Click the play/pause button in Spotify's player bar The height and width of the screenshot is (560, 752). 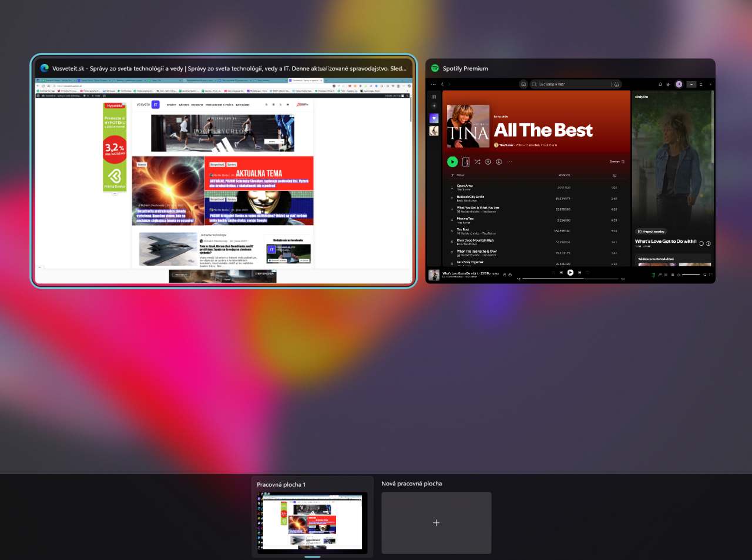[570, 272]
